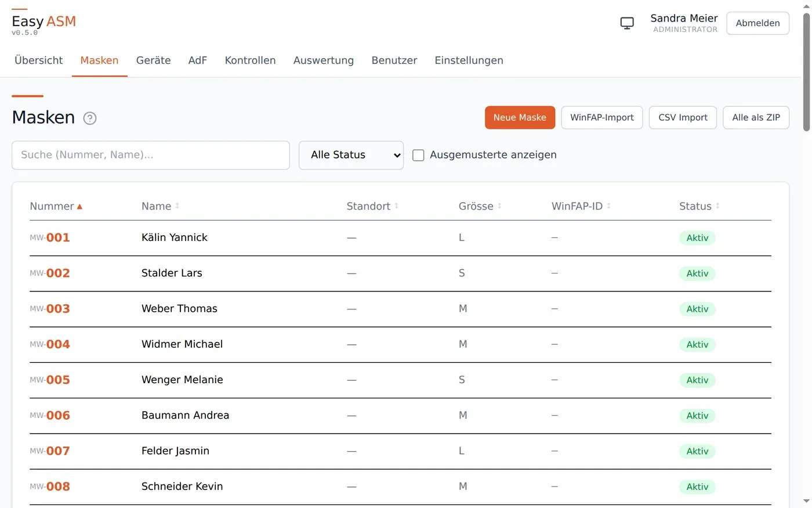
Task: Click mask number MW-005
Action: point(50,380)
